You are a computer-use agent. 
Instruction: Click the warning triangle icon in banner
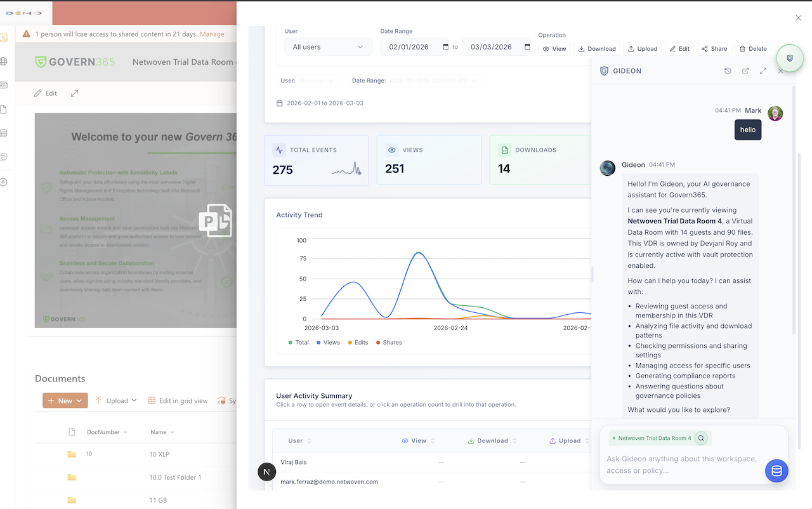pyautogui.click(x=27, y=34)
